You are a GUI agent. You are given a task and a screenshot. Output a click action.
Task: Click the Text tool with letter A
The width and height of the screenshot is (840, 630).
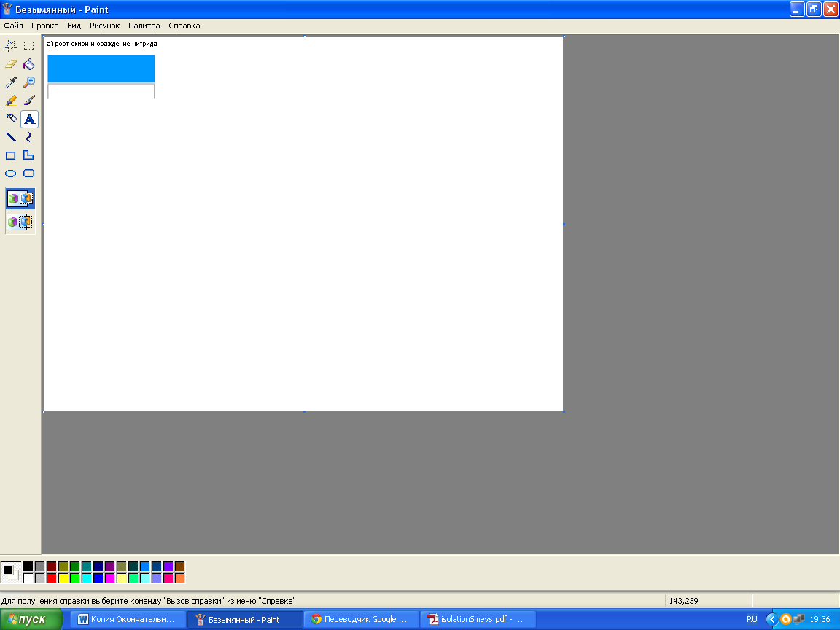tap(29, 119)
